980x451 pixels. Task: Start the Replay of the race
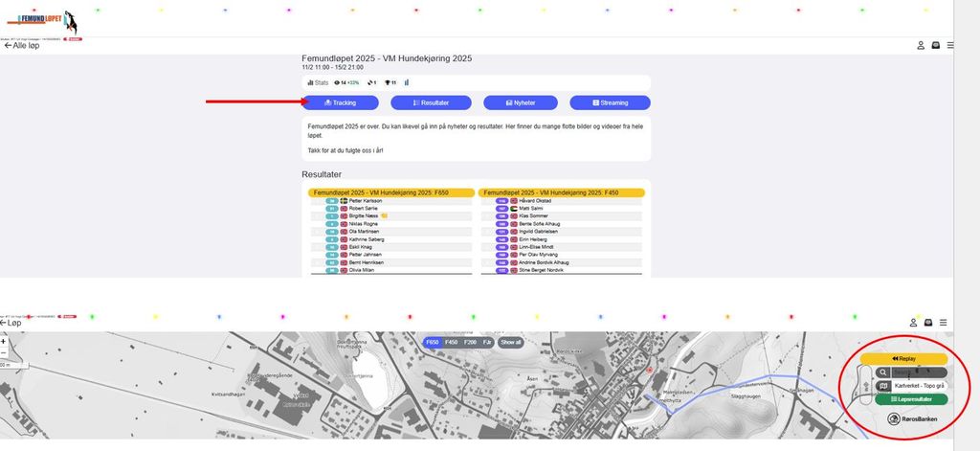902,358
